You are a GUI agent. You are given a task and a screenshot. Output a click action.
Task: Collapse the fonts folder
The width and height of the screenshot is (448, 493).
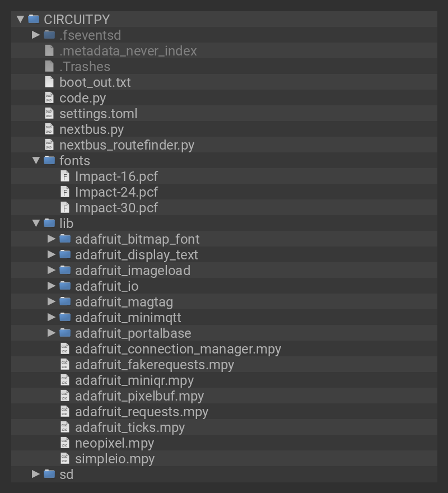(36, 161)
